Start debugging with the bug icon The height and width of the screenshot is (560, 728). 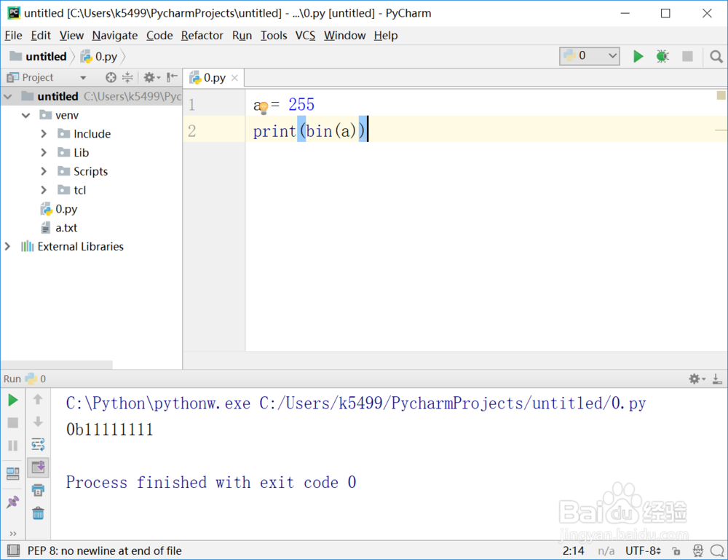(662, 57)
